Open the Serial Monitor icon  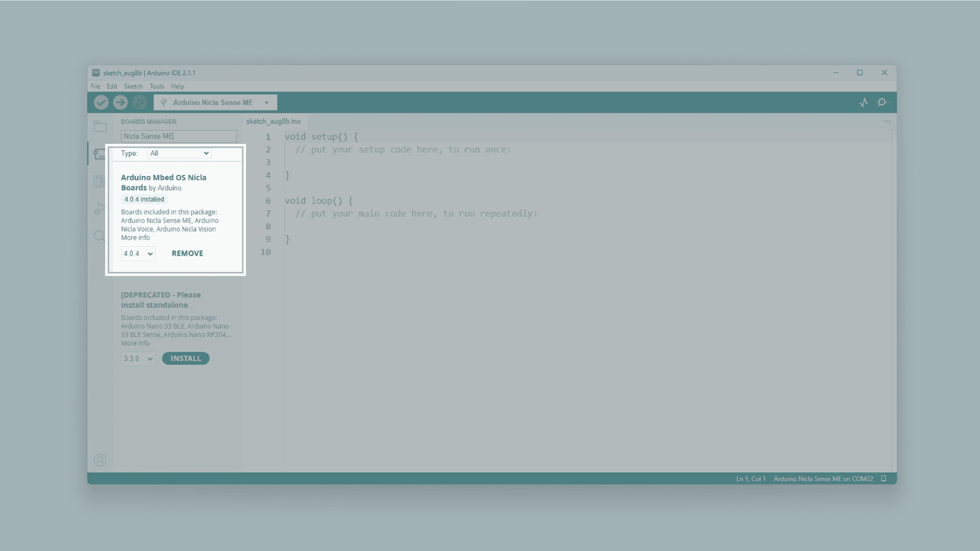(882, 103)
